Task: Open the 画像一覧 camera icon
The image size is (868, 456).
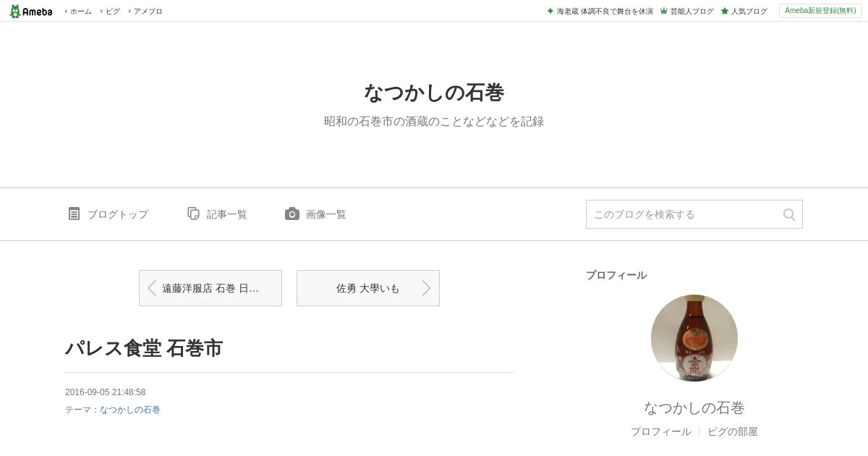Action: (x=292, y=214)
